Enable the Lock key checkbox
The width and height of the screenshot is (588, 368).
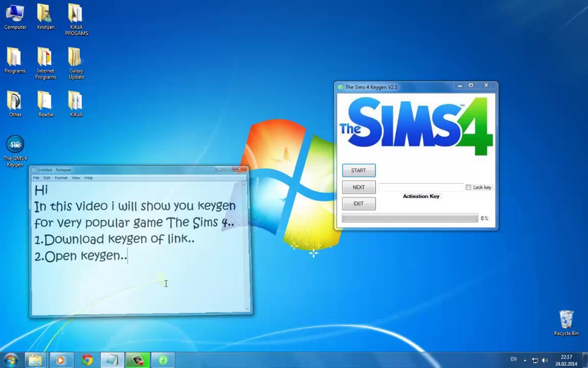click(469, 187)
